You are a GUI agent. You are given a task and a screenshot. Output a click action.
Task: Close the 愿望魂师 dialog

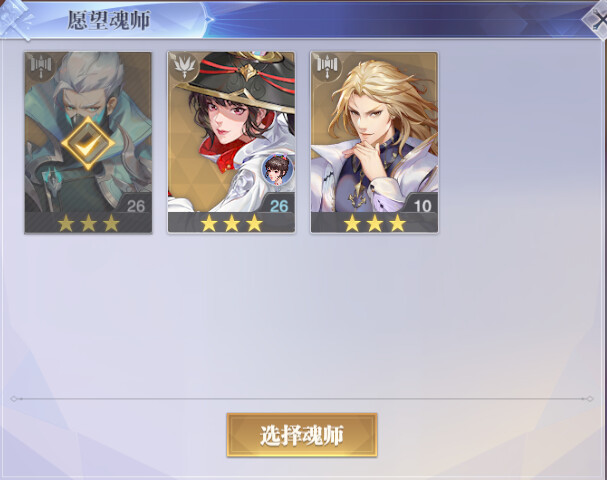pyautogui.click(x=598, y=20)
